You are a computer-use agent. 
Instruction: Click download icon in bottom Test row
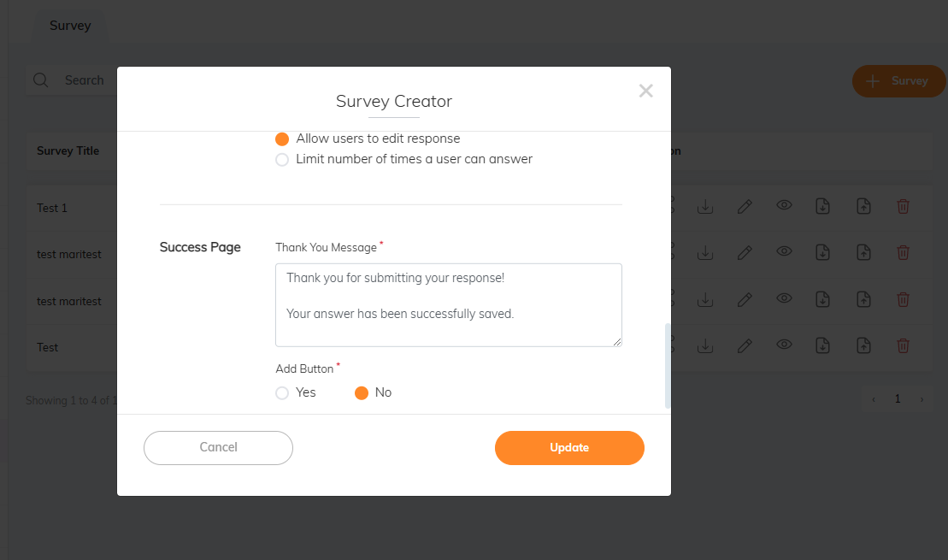point(705,346)
